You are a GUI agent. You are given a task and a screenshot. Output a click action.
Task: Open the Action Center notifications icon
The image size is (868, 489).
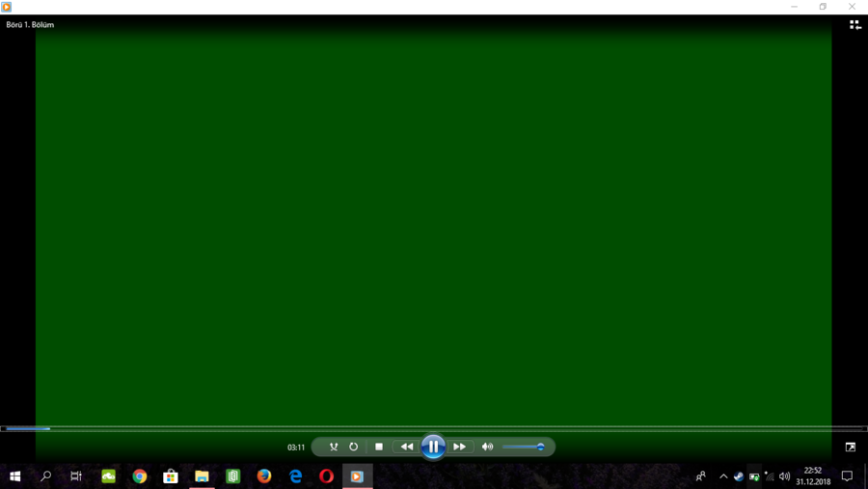pyautogui.click(x=847, y=476)
